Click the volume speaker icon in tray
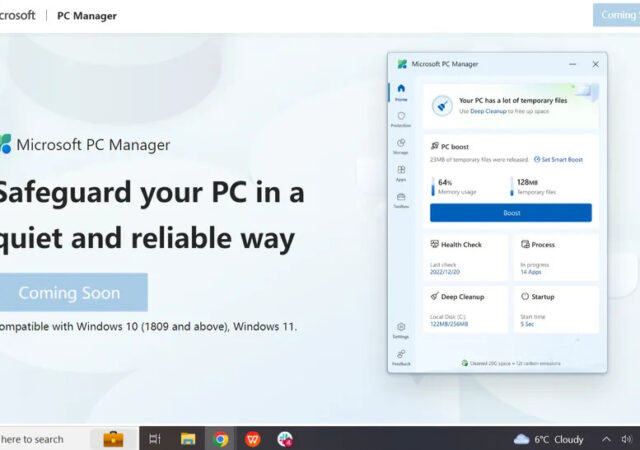640x450 pixels. pos(627,439)
